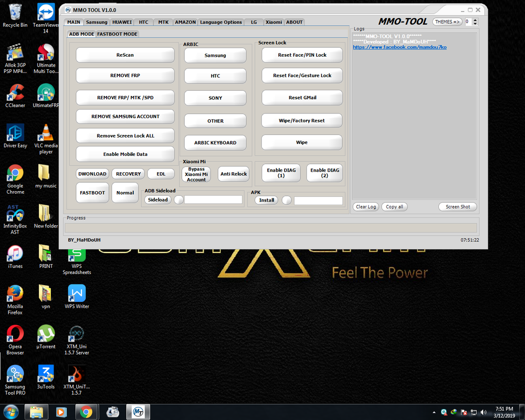The height and width of the screenshot is (420, 525).
Task: Switch to FASTBOOT MODE sub-tab
Action: 117,34
